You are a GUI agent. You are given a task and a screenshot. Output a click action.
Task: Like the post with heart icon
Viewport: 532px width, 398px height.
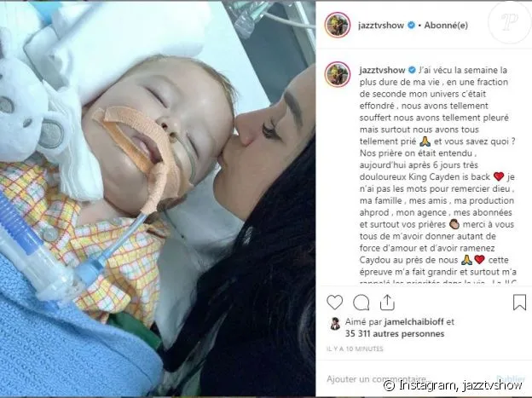334,302
